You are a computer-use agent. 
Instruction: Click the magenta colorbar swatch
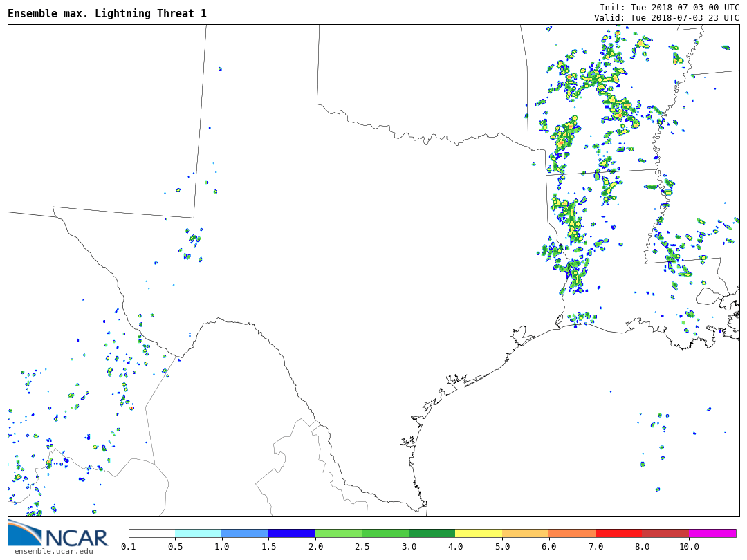pos(712,533)
